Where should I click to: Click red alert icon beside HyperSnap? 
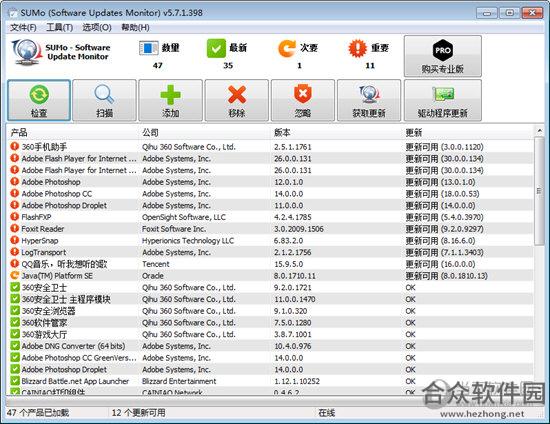(x=14, y=240)
